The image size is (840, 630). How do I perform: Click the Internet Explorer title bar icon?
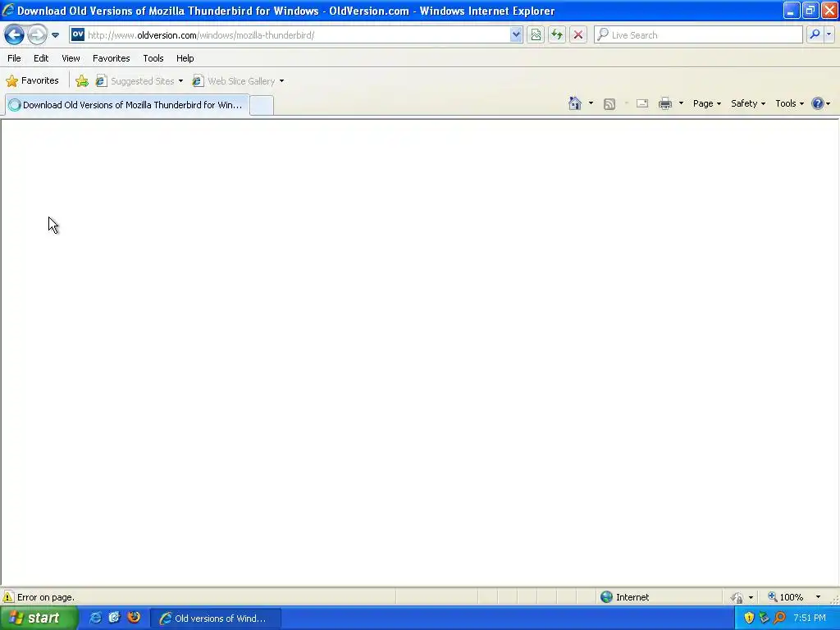point(8,10)
